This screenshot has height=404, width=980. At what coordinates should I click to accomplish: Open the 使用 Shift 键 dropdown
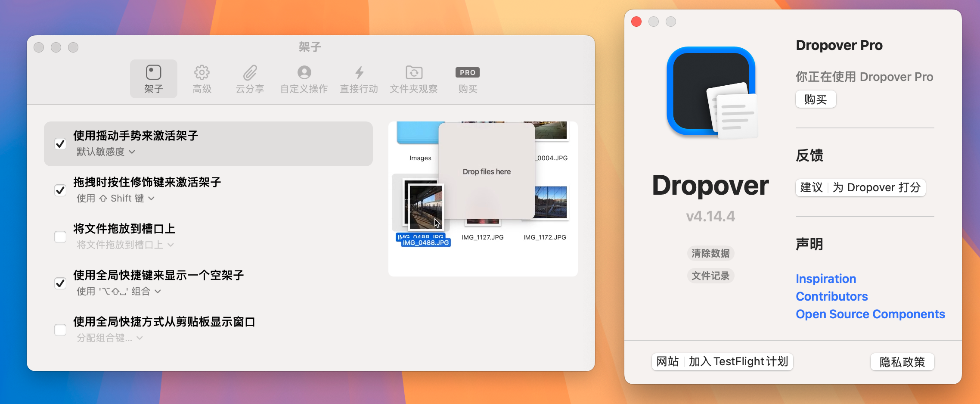tap(115, 198)
